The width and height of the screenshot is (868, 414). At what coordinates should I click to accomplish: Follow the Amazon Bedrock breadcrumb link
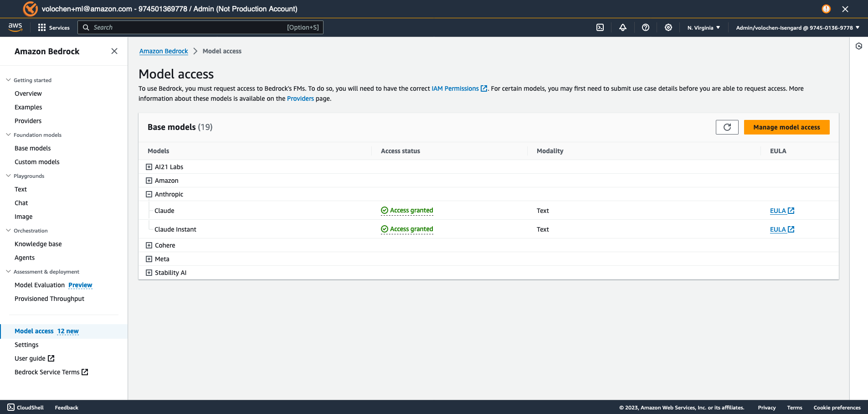click(x=164, y=51)
